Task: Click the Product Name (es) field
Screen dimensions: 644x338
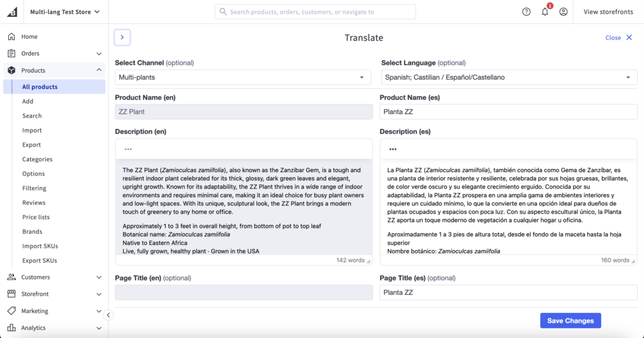Action: pos(508,112)
